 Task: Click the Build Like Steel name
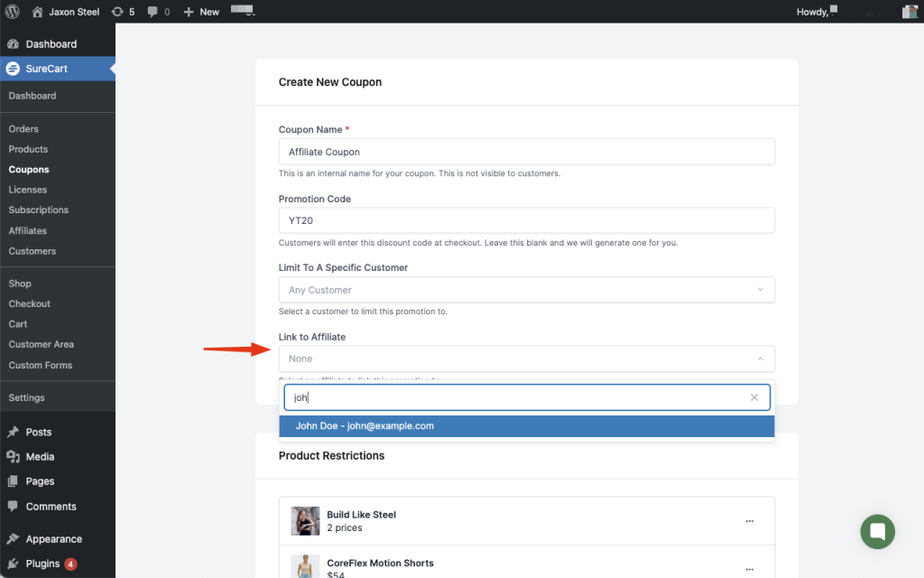click(361, 514)
